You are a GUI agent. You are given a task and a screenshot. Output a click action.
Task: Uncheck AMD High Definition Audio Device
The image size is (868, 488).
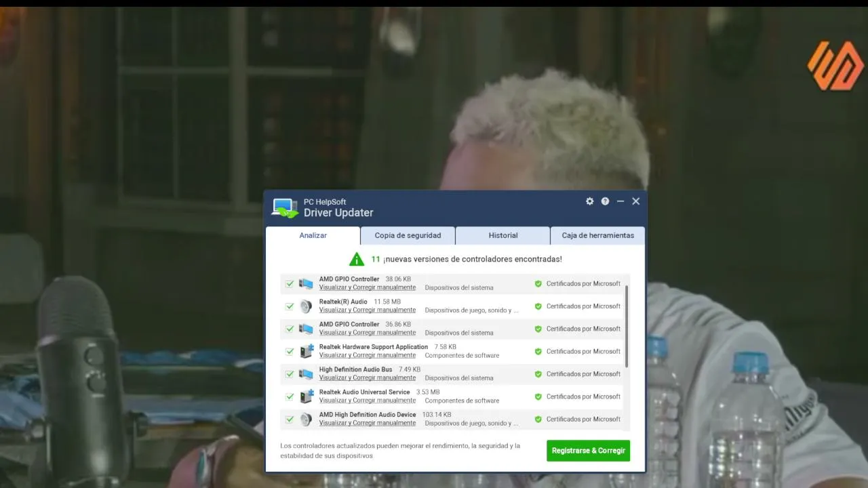pyautogui.click(x=290, y=419)
